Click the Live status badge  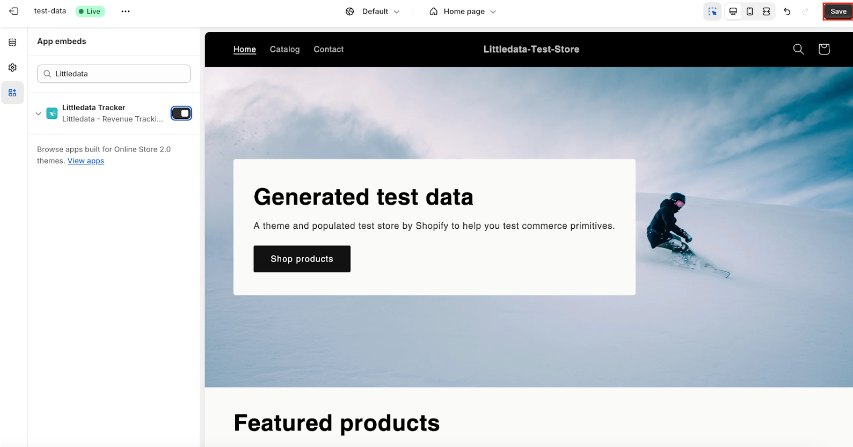click(x=90, y=11)
